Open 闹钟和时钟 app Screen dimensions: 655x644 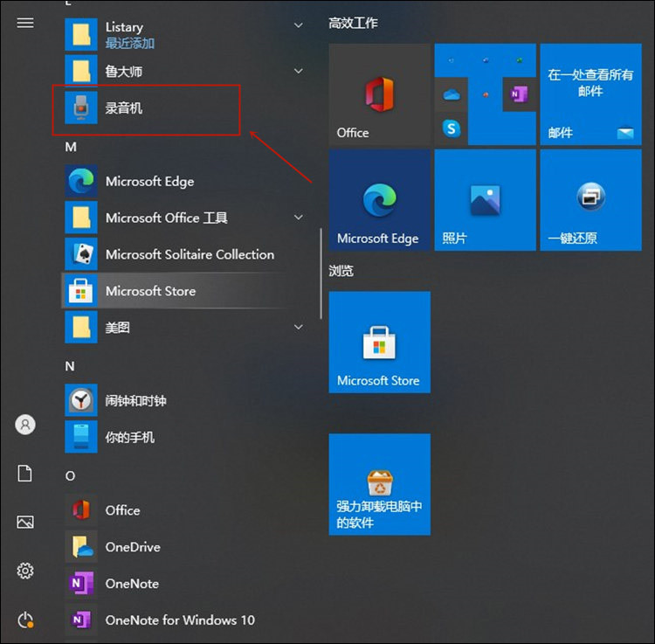pos(183,401)
